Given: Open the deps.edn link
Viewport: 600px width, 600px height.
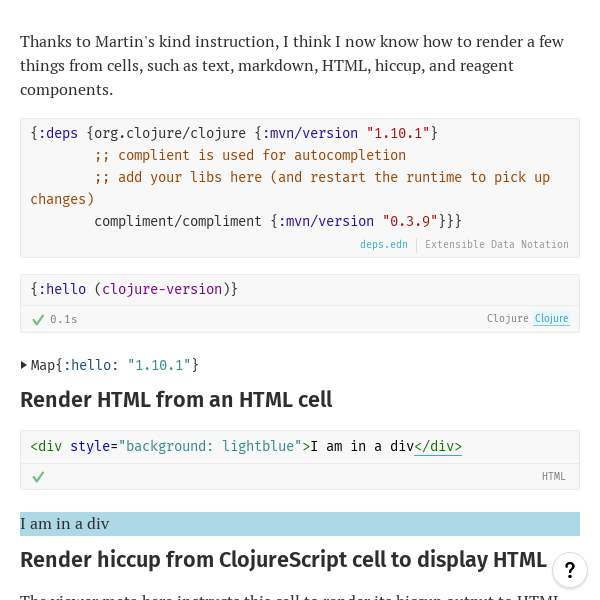Looking at the screenshot, I should (383, 245).
